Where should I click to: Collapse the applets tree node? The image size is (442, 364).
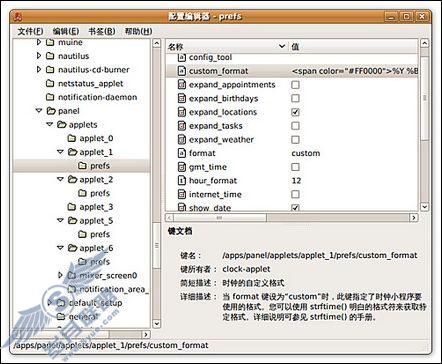tap(50, 124)
